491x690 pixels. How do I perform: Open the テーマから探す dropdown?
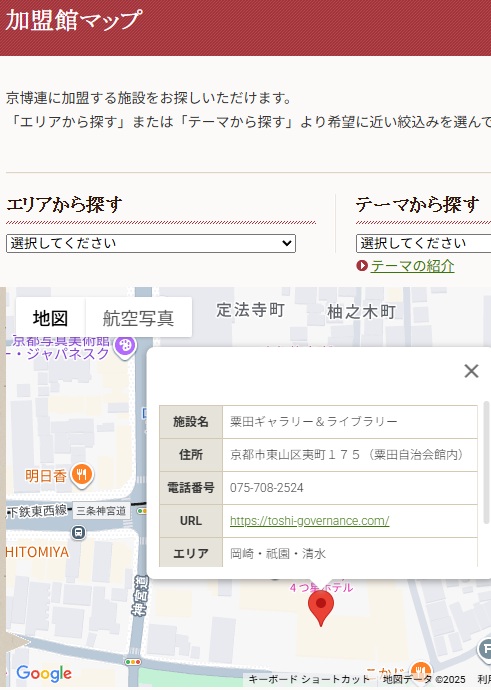coord(423,243)
